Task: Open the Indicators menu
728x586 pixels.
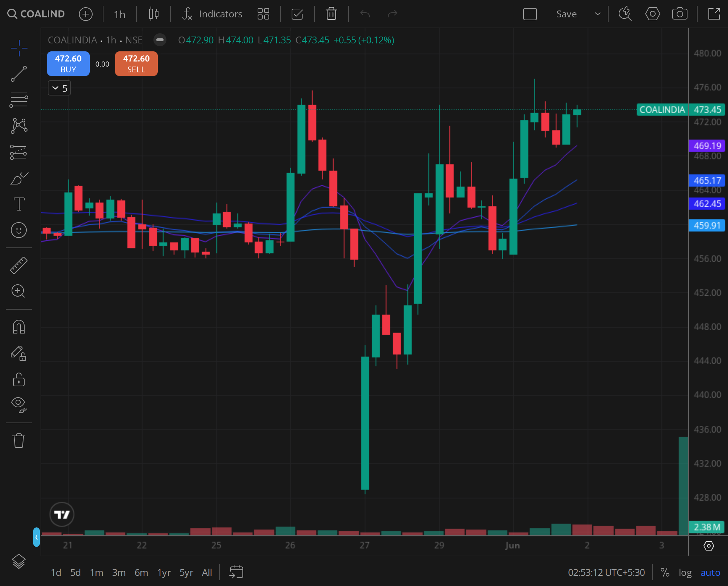Action: [x=212, y=14]
